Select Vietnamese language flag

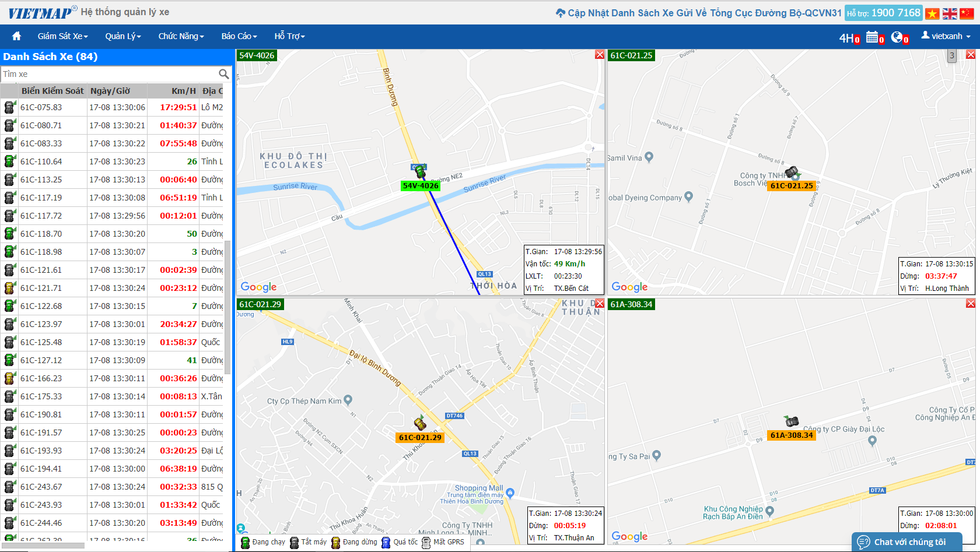click(x=932, y=13)
